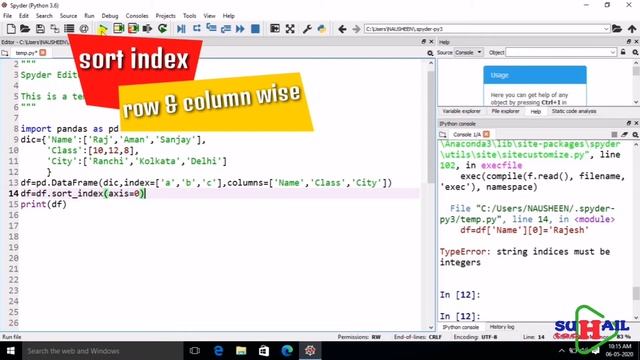Switch to File explorer tab
This screenshot has width=640, height=360.
(505, 111)
